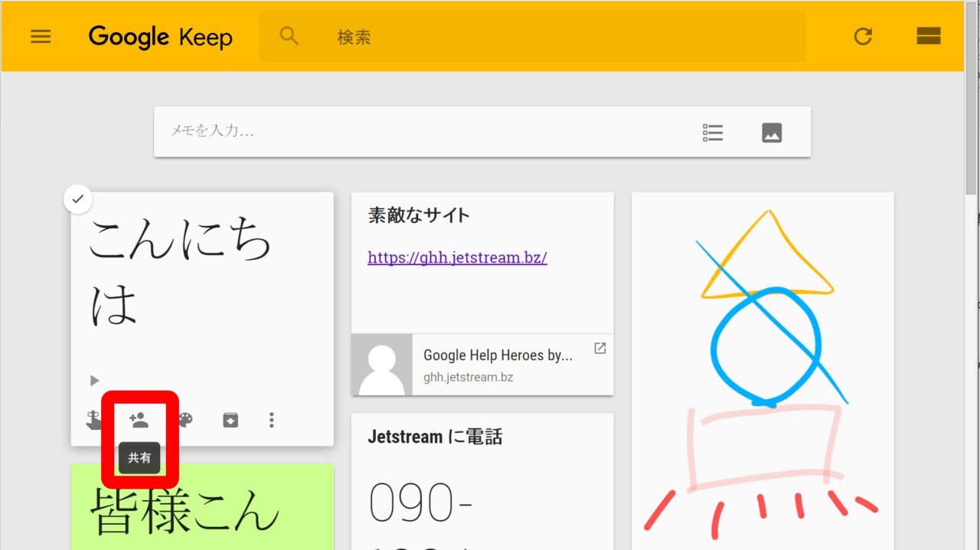Open the drawing note thumbnail
Image resolution: width=980 pixels, height=550 pixels.
(x=763, y=368)
